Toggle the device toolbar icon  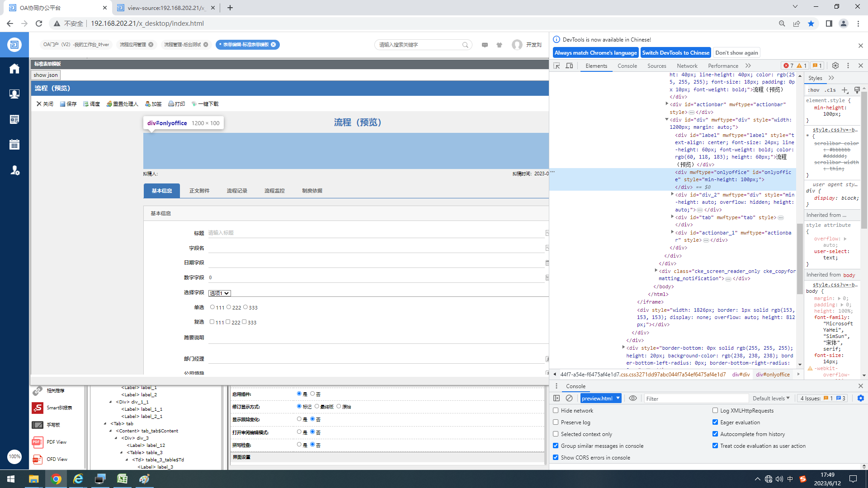[570, 66]
